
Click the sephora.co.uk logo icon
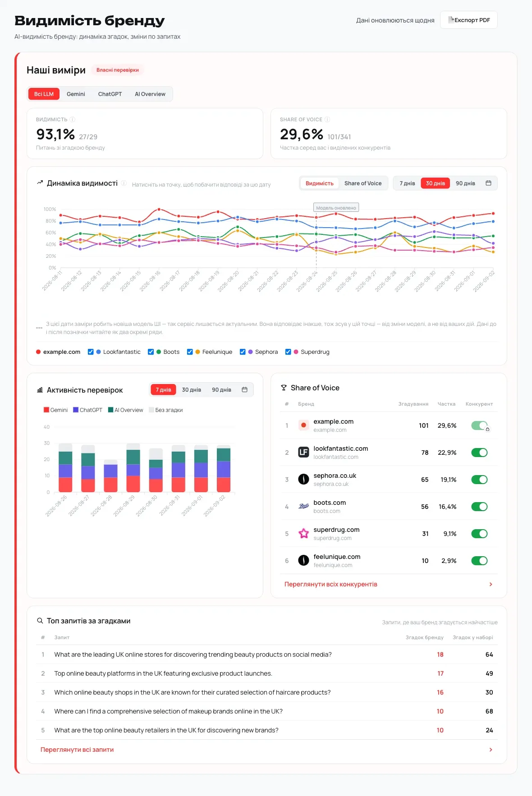coord(303,479)
